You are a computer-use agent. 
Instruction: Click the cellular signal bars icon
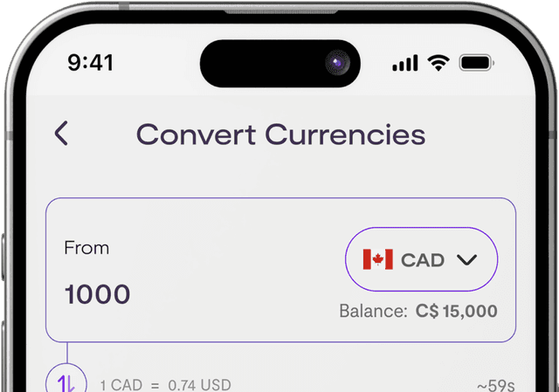(x=405, y=64)
